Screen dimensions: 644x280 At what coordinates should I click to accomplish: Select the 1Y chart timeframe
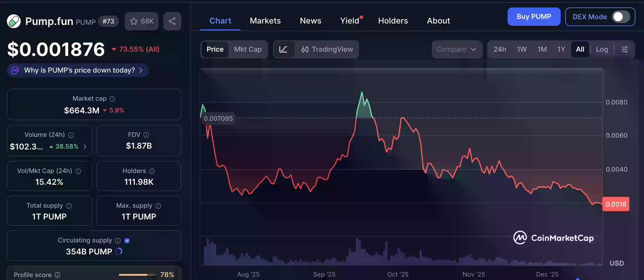561,49
